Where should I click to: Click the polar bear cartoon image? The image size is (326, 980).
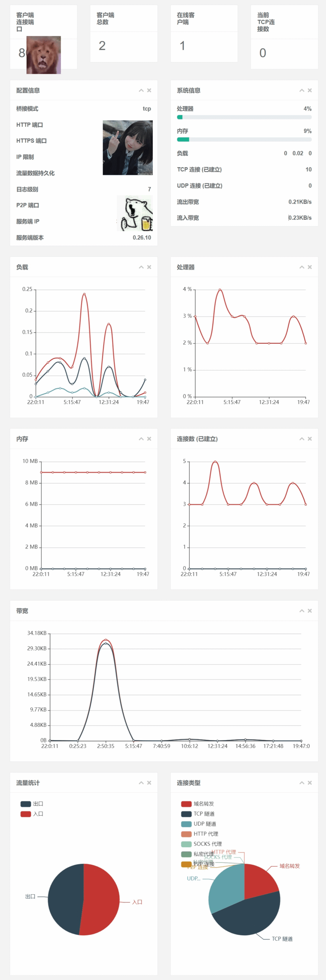click(134, 213)
